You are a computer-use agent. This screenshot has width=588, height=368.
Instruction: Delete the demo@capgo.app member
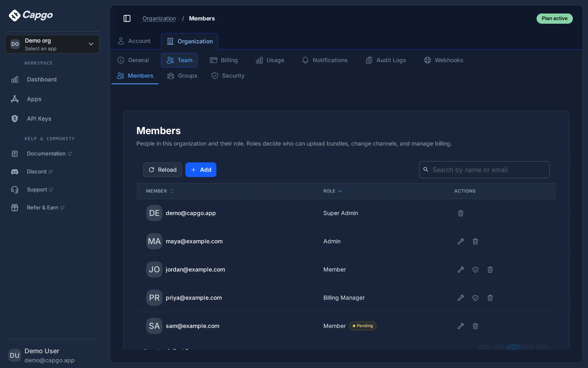pyautogui.click(x=461, y=213)
